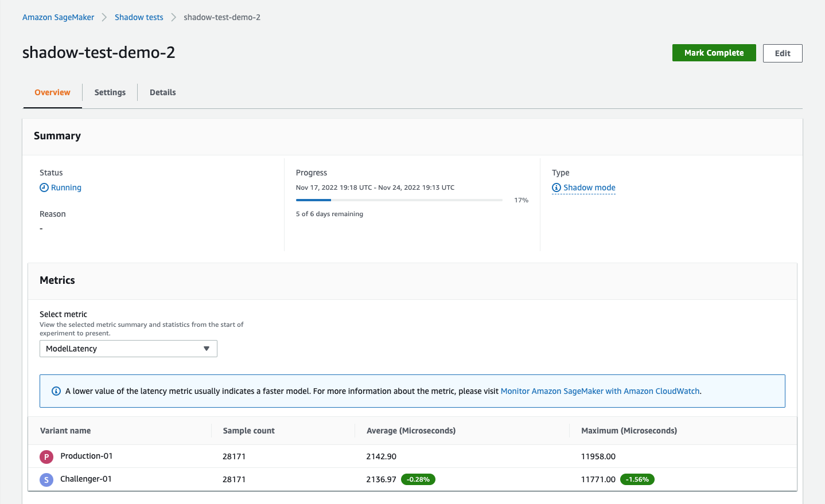Click the Challenger-01 shadow variant badge icon
Viewport: 825px width, 504px height.
tap(46, 479)
